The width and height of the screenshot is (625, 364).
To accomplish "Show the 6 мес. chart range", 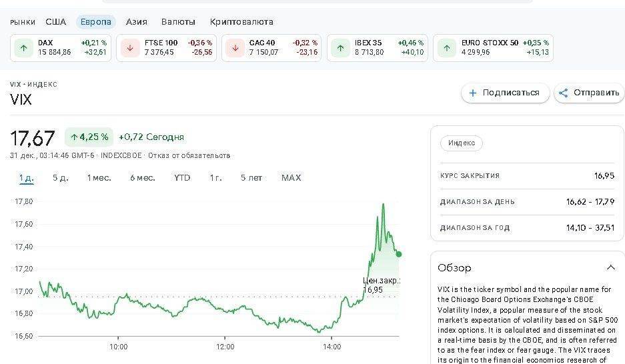I will click(143, 177).
